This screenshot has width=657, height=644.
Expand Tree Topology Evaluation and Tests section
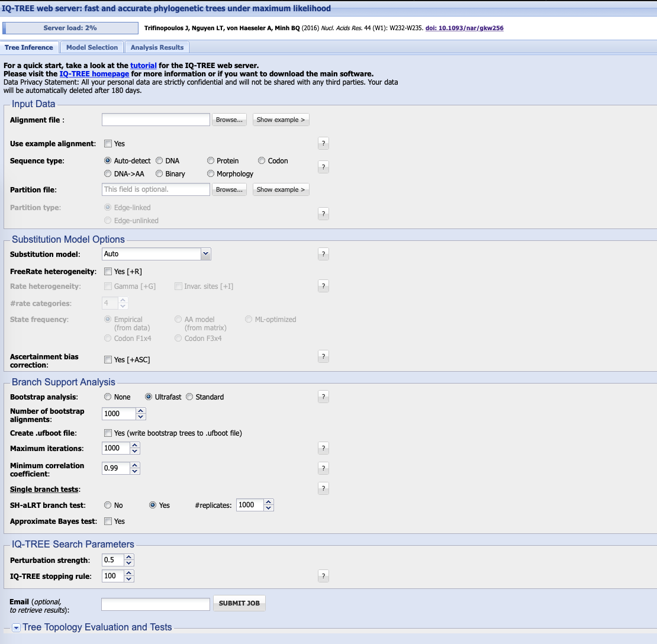tap(16, 627)
